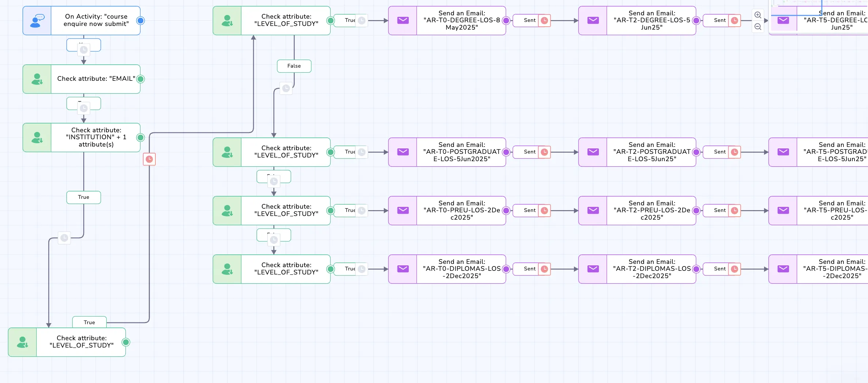Click red clock after AR-T2-POSTGRADUATE Sent label

click(x=735, y=152)
